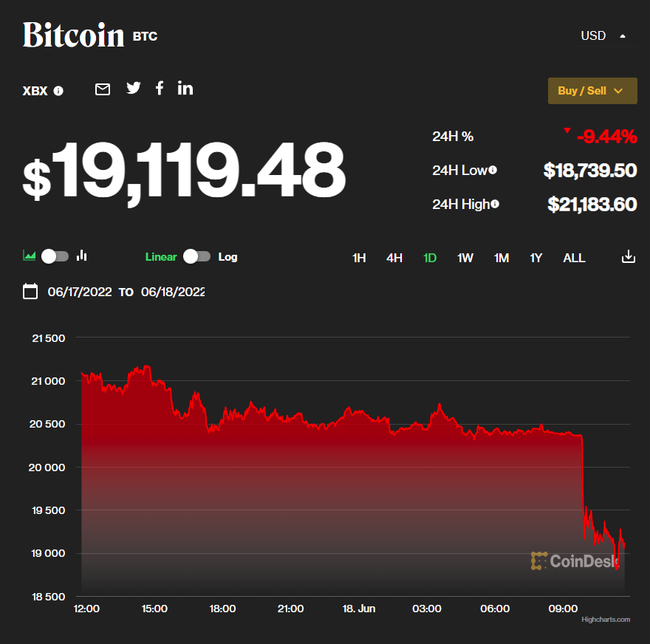The height and width of the screenshot is (644, 650).
Task: Share the page on LinkedIn
Action: click(x=185, y=88)
